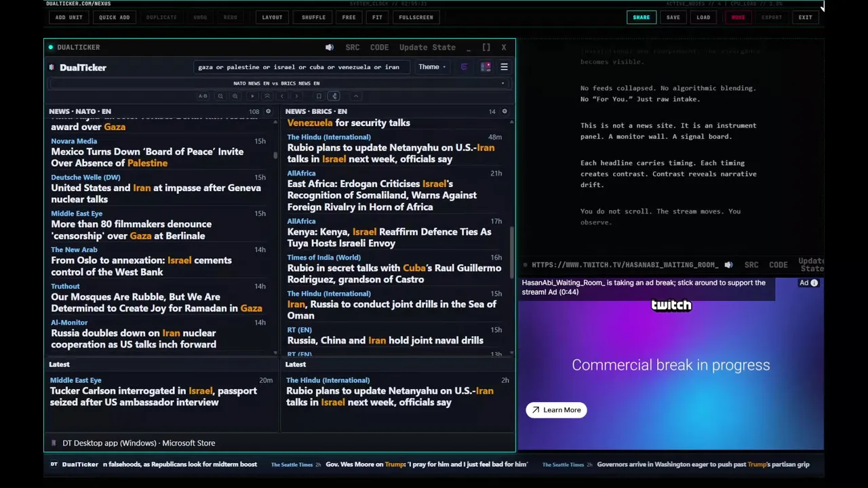Viewport: 868px width, 488px height.
Task: Click the BRICS column scroll-down arrow
Action: pos(511,352)
